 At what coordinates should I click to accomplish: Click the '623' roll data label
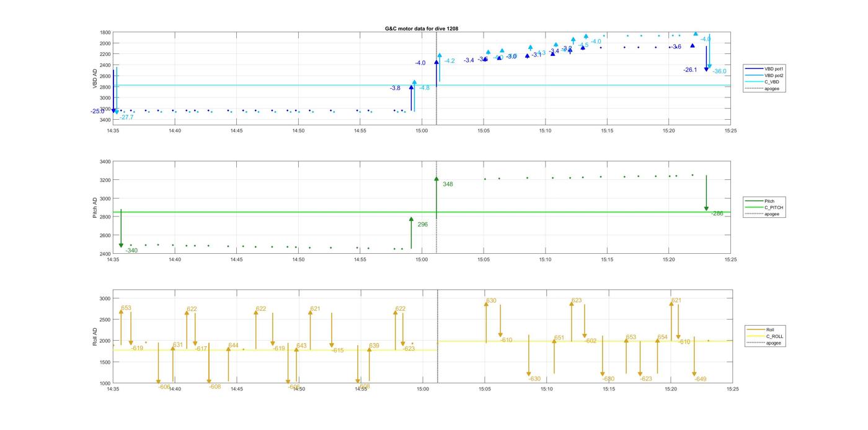pos(577,300)
